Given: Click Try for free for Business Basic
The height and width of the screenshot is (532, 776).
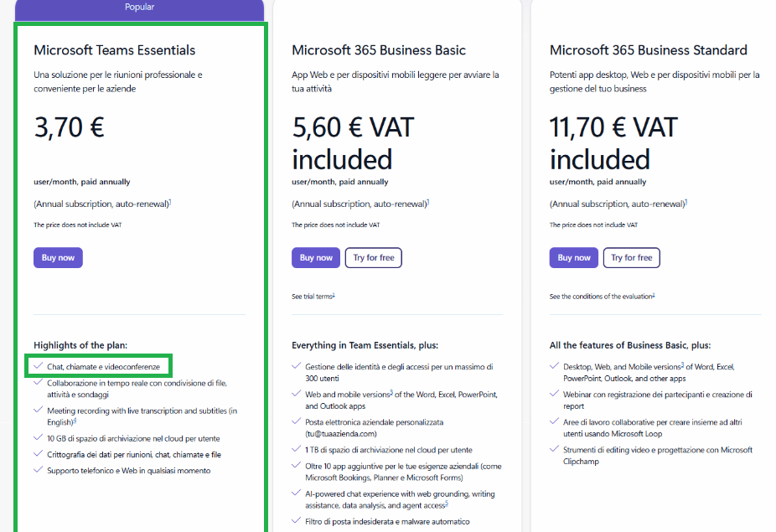Looking at the screenshot, I should 374,258.
